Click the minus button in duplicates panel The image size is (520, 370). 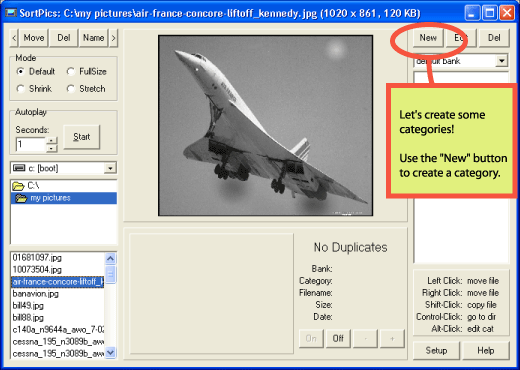point(366,339)
